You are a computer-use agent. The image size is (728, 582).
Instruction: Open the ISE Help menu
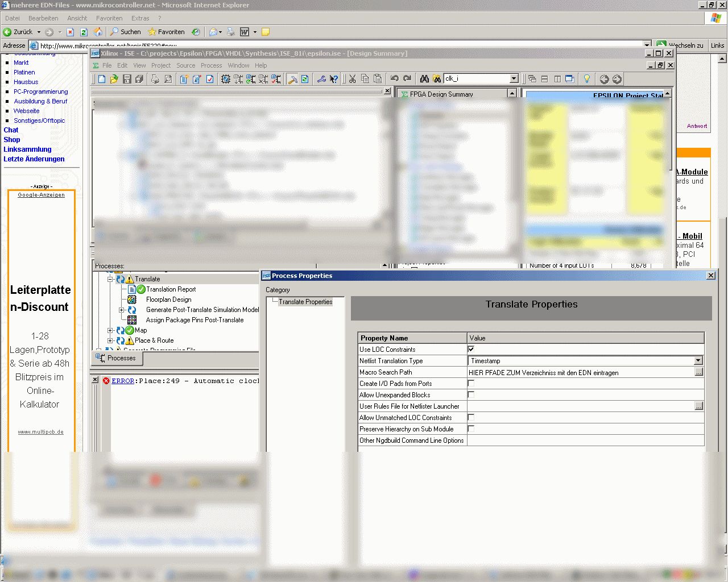coord(261,65)
